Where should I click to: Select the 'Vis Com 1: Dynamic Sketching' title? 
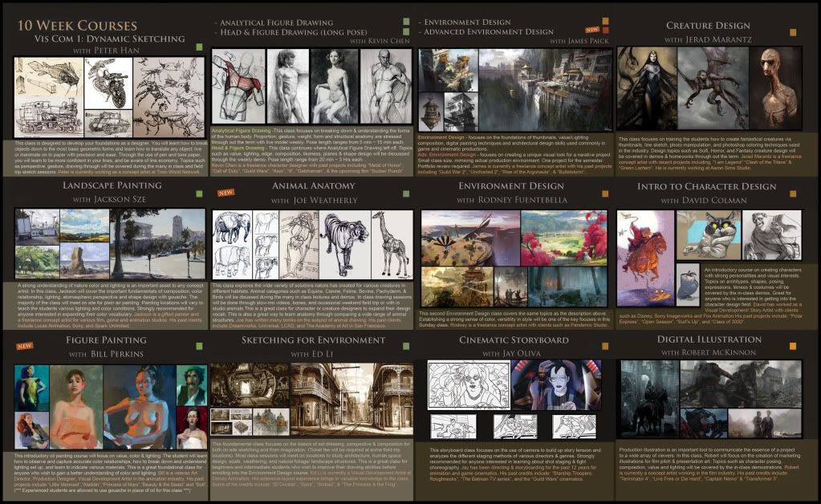pos(109,39)
